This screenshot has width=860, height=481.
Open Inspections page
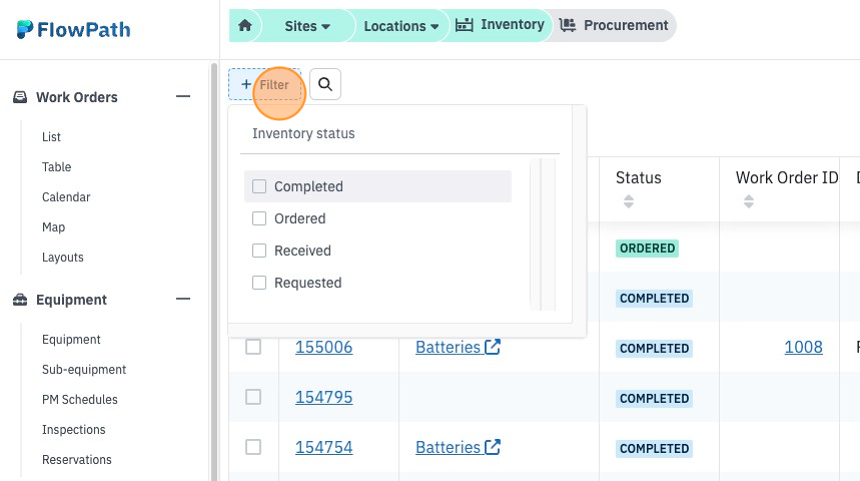coord(73,429)
